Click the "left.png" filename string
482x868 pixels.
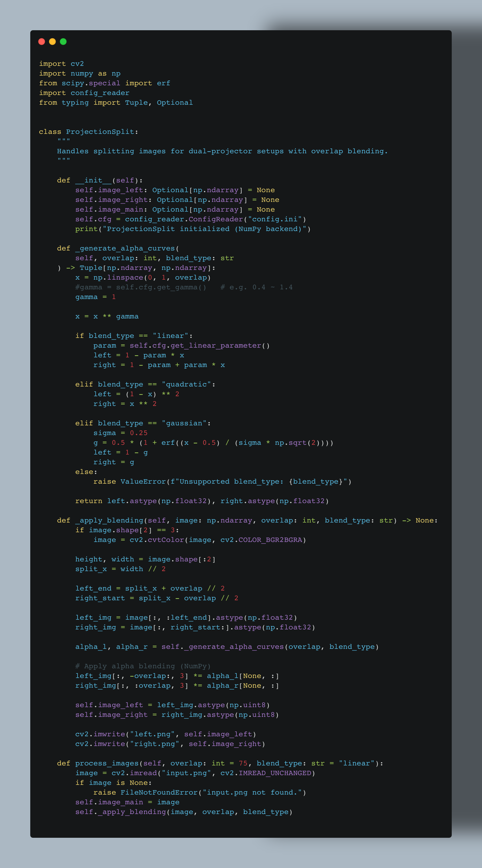pos(152,734)
